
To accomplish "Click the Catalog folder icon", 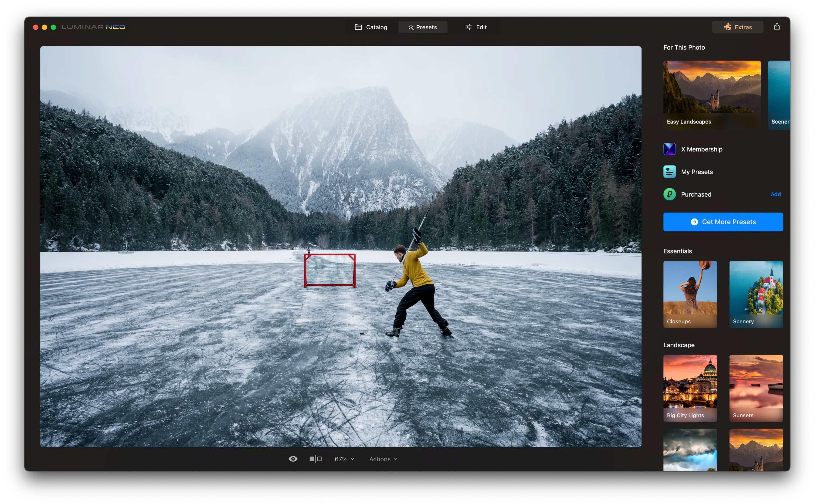I will [358, 27].
